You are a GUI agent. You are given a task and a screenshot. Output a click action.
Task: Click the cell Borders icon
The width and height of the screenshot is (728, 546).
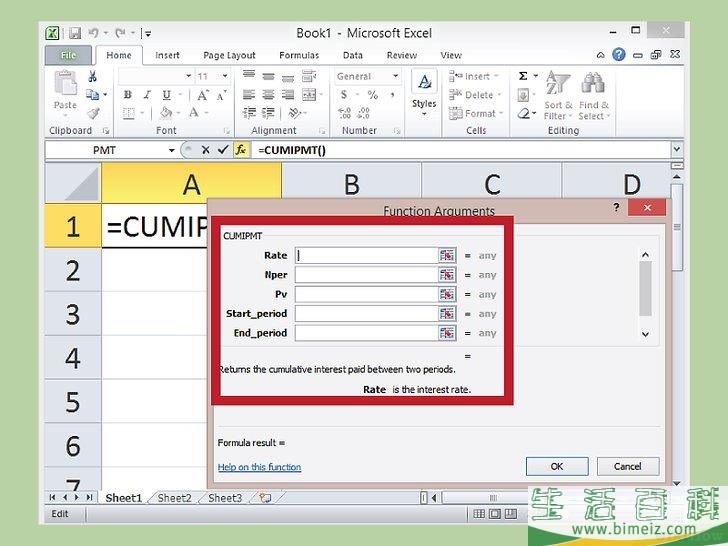(129, 113)
